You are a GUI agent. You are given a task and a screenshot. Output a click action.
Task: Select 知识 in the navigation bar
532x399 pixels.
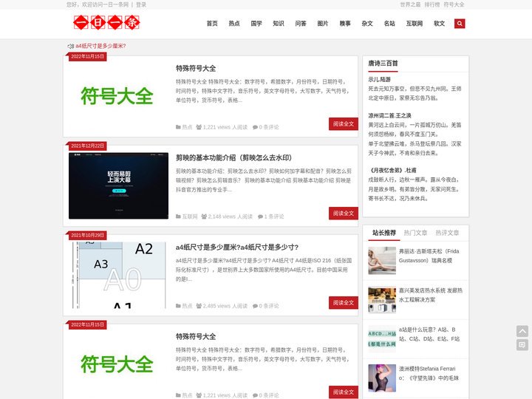(x=279, y=24)
